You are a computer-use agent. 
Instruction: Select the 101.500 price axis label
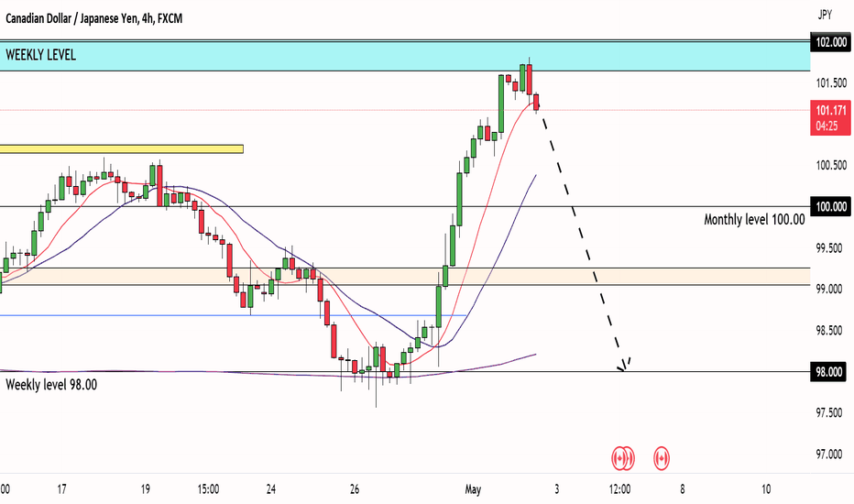[x=831, y=82]
